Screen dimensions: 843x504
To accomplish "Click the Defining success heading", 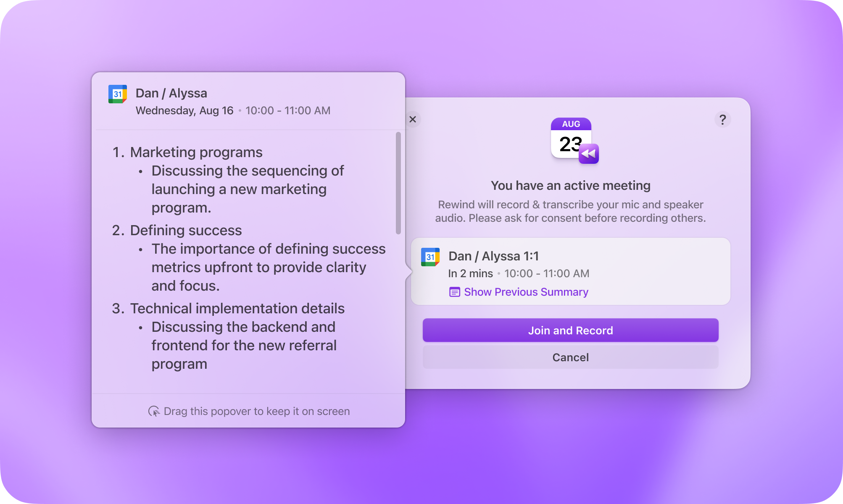I will pyautogui.click(x=186, y=230).
